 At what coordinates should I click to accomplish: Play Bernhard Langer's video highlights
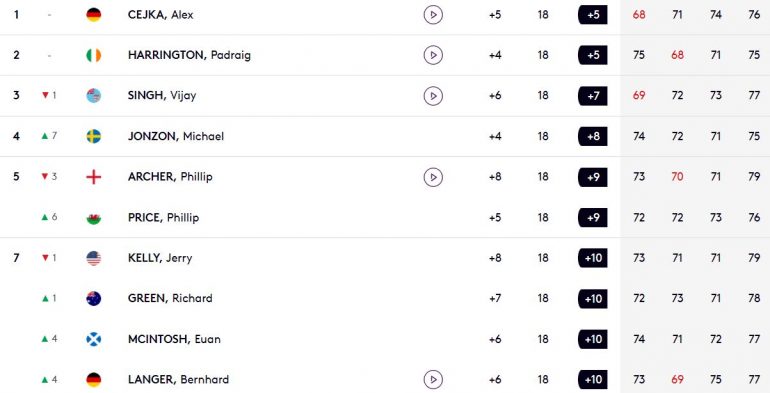pyautogui.click(x=433, y=379)
